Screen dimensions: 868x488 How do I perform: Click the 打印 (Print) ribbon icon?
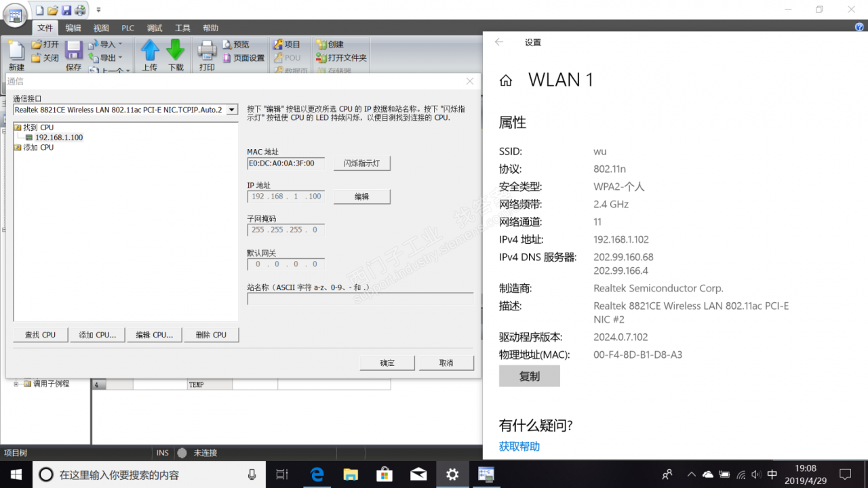(x=207, y=55)
